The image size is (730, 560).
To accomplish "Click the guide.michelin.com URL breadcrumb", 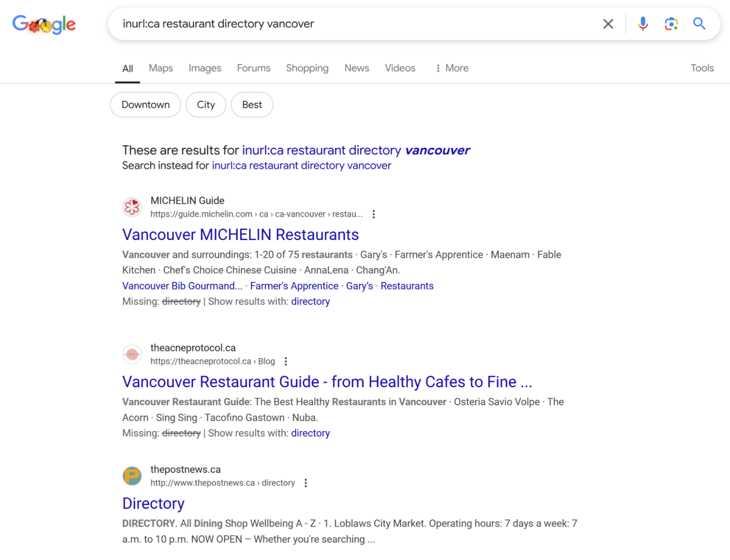I will [x=257, y=214].
